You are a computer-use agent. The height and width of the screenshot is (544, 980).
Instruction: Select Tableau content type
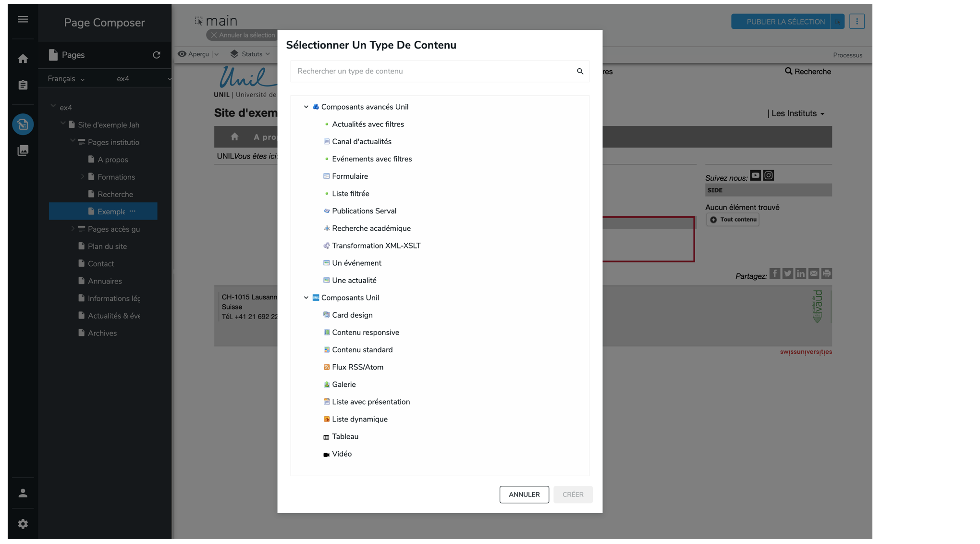345,436
